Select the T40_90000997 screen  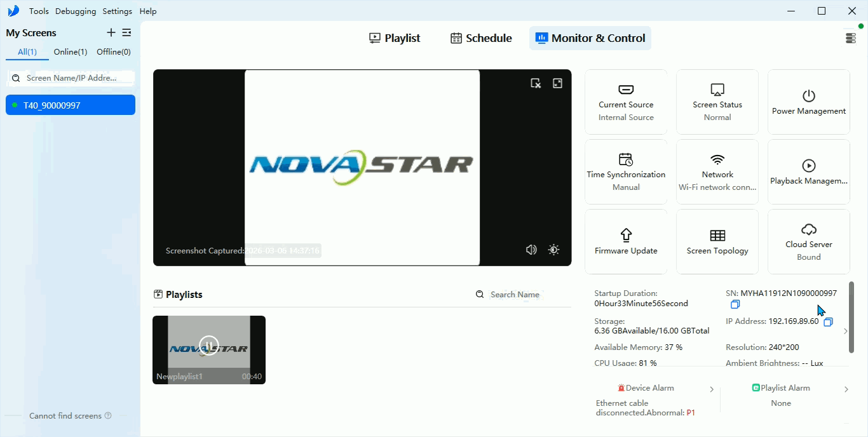(x=71, y=105)
